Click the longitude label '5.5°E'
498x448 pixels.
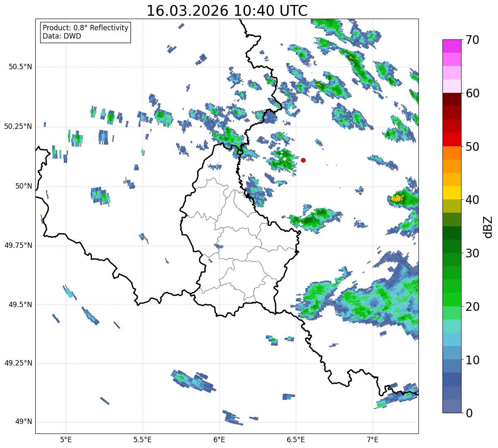point(143,439)
